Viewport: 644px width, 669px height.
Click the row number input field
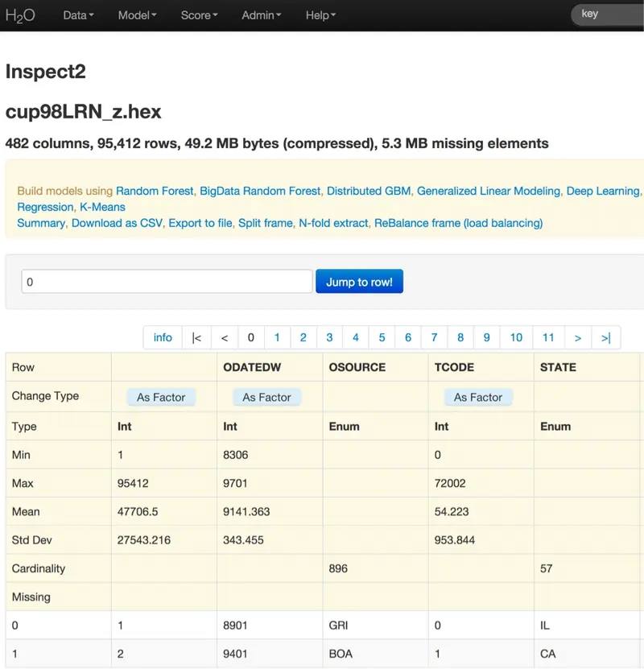coord(167,282)
